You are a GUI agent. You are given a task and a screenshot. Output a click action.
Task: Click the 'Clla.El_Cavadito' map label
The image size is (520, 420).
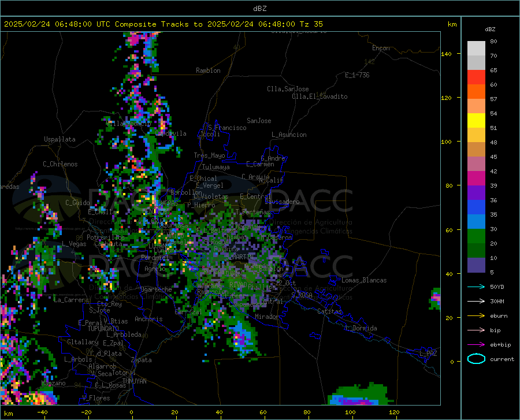coord(320,96)
